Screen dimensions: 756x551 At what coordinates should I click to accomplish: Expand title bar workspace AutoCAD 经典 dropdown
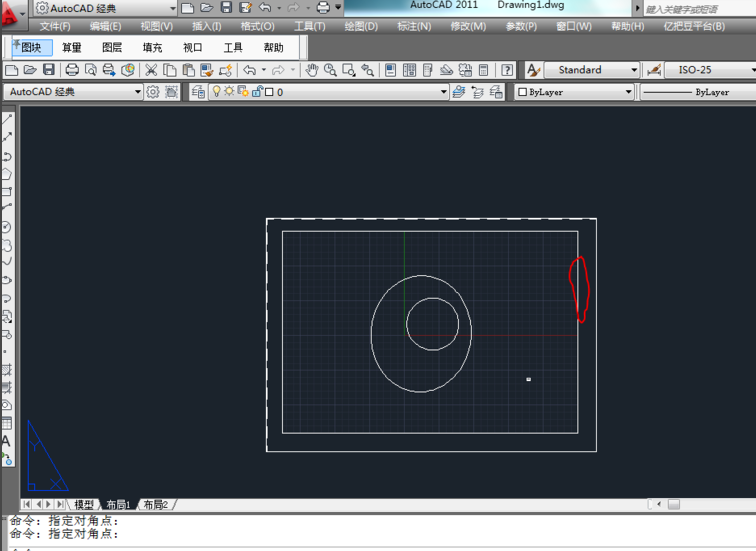pyautogui.click(x=173, y=8)
